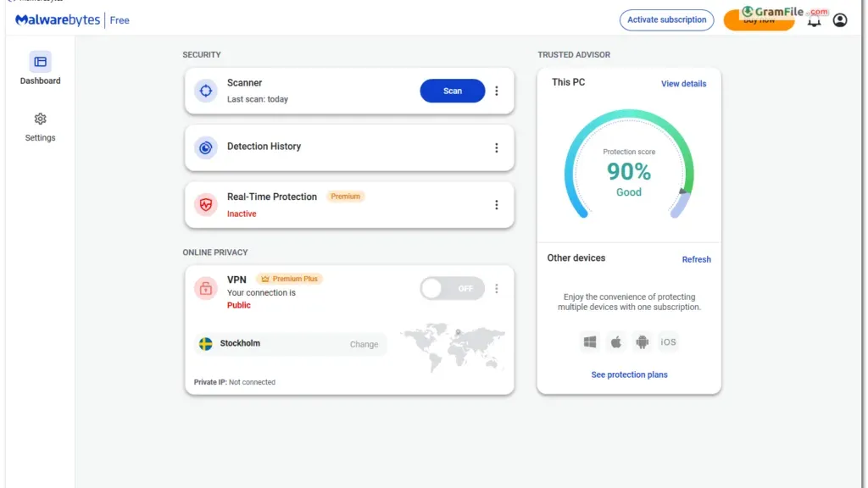Open View details for This PC
Image resolution: width=868 pixels, height=488 pixels.
coord(684,84)
